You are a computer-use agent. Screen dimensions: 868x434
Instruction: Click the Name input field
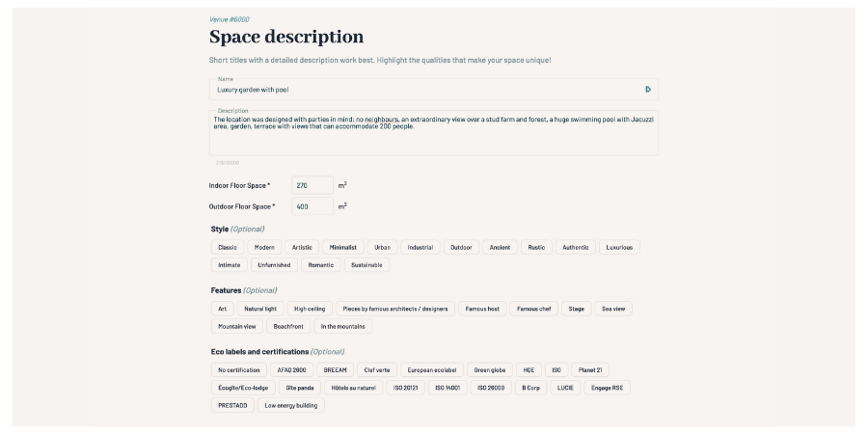(x=433, y=90)
